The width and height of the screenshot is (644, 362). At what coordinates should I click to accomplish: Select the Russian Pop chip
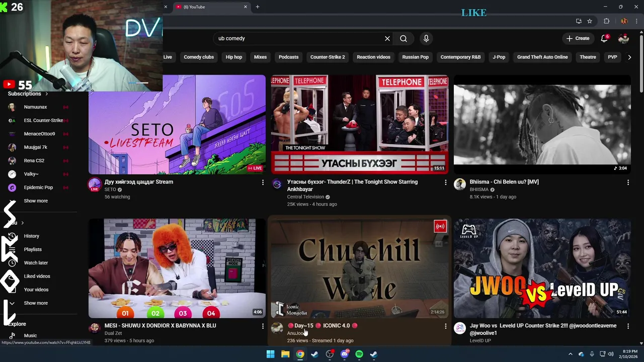point(416,57)
